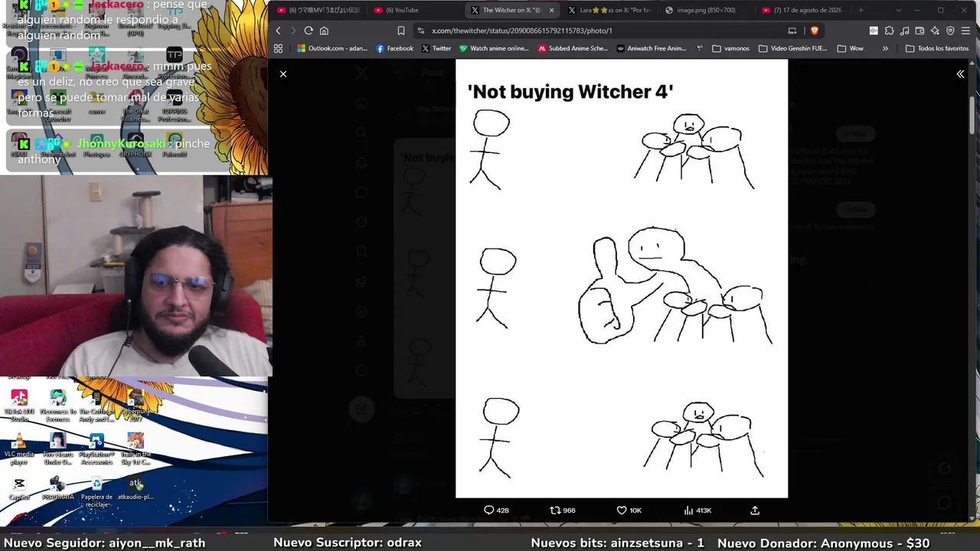Select The Coffin of Andy desktop shortcut
980x551 pixels.
click(x=96, y=405)
